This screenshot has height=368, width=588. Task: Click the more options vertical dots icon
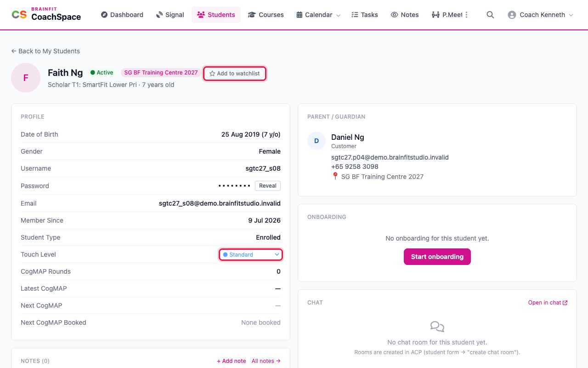[467, 15]
